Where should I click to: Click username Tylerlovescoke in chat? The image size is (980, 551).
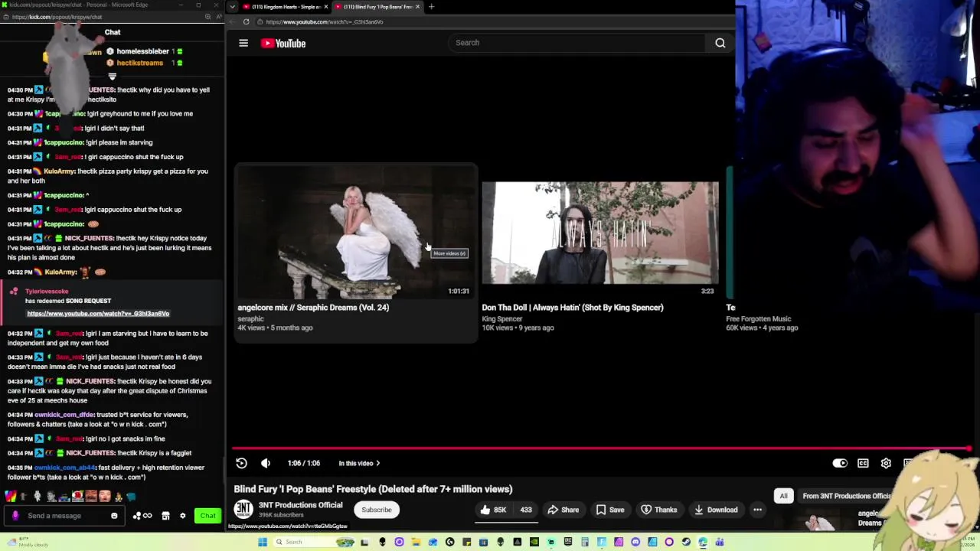47,292
